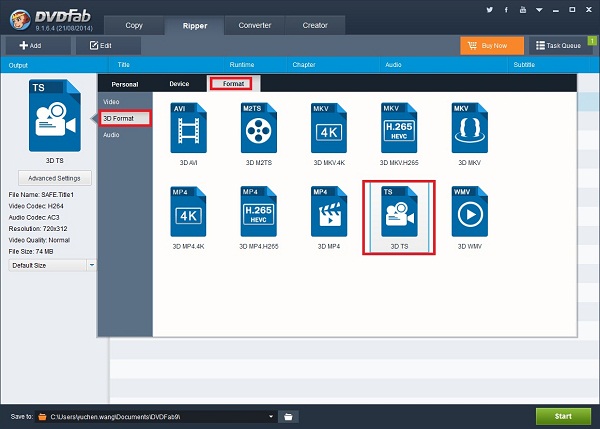
Task: Select the 3D MKV.H265 format icon
Action: 399,128
